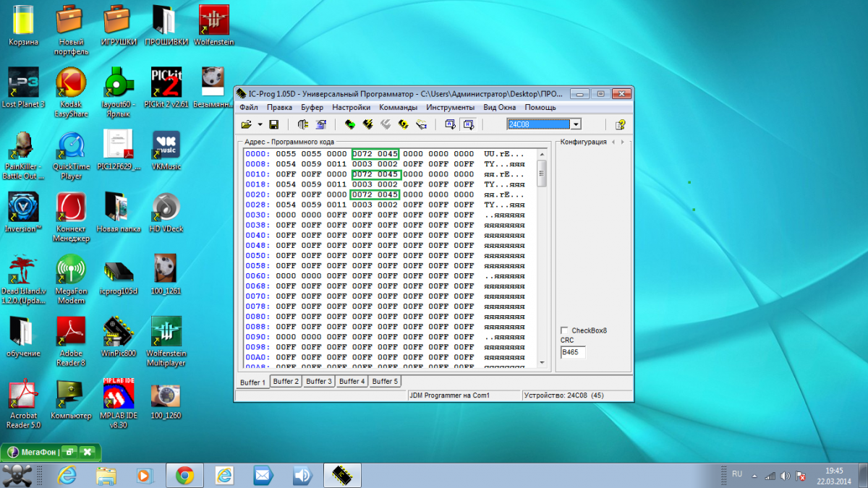Viewport: 868px width, 488px height.
Task: Select the WinPic800 desktop icon
Action: click(119, 337)
